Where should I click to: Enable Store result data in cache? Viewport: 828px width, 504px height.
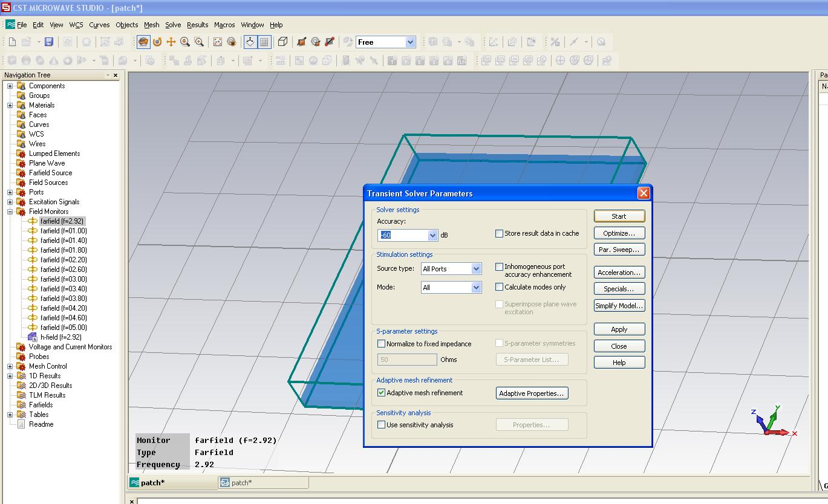click(500, 233)
